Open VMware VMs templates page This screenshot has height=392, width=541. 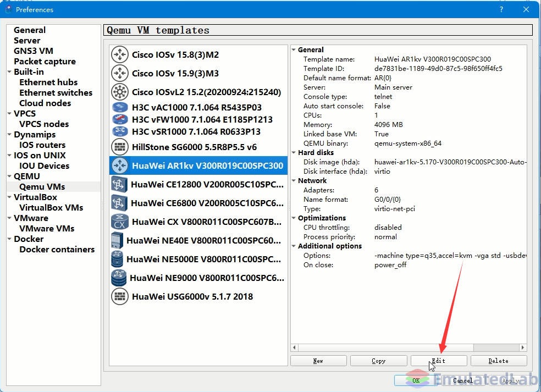pos(47,228)
